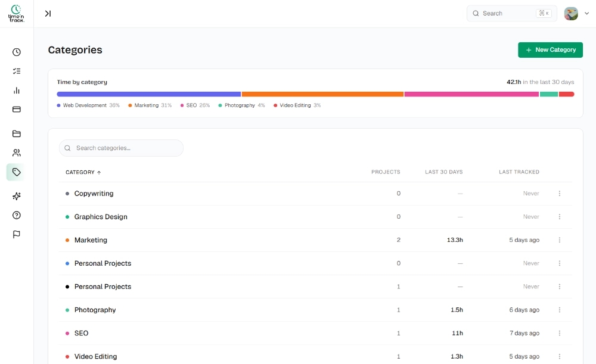This screenshot has height=364, width=596.
Task: Open more options for Photography row
Action: (560, 310)
